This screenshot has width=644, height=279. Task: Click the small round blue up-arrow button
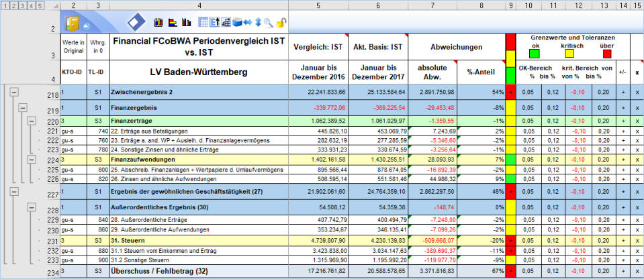pos(86,25)
